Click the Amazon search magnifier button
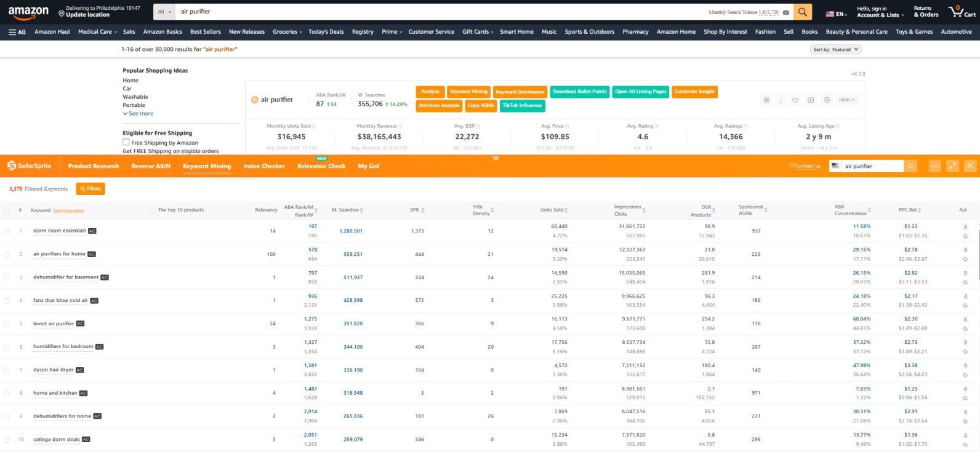The width and height of the screenshot is (980, 452). 802,12
